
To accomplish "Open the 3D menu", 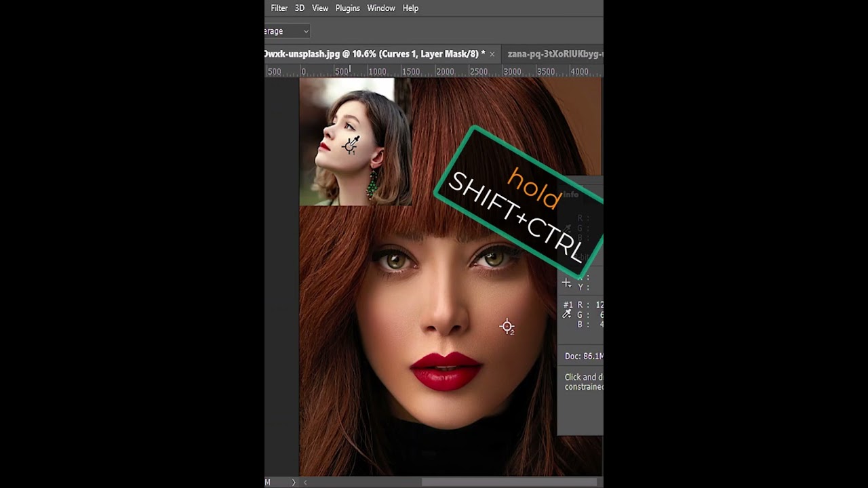I will point(300,8).
